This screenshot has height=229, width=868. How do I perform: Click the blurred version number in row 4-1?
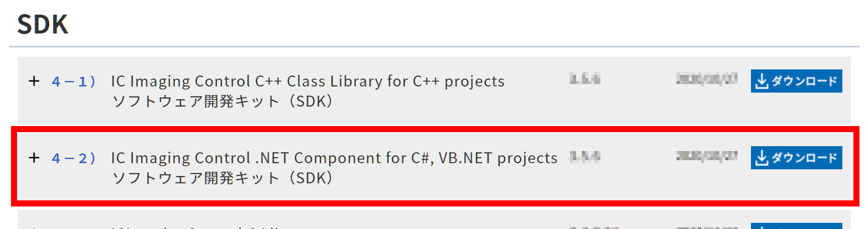[x=585, y=79]
